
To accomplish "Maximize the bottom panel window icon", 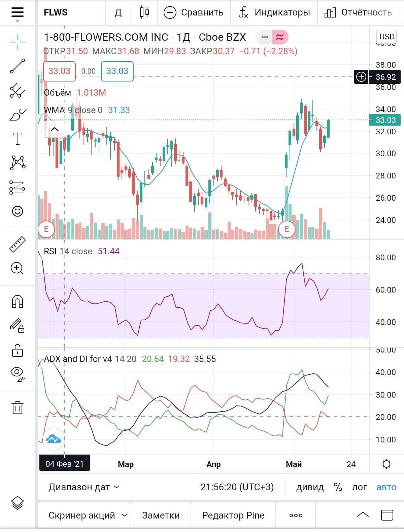I will (x=387, y=515).
